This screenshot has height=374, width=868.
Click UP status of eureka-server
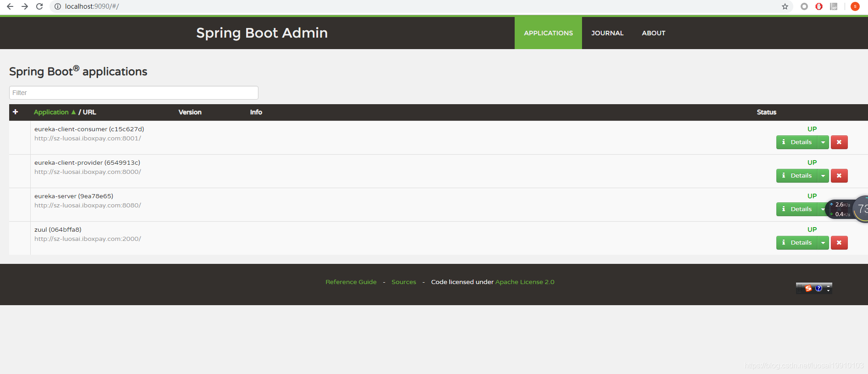pos(812,196)
